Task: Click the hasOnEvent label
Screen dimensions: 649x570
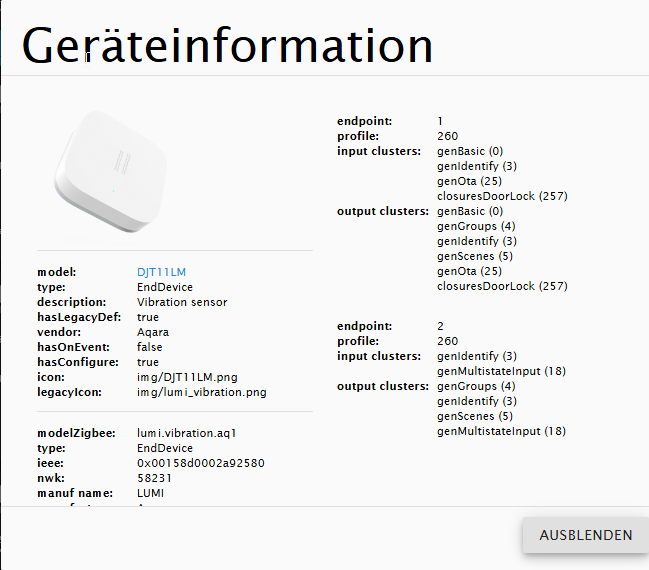Action: 72,347
